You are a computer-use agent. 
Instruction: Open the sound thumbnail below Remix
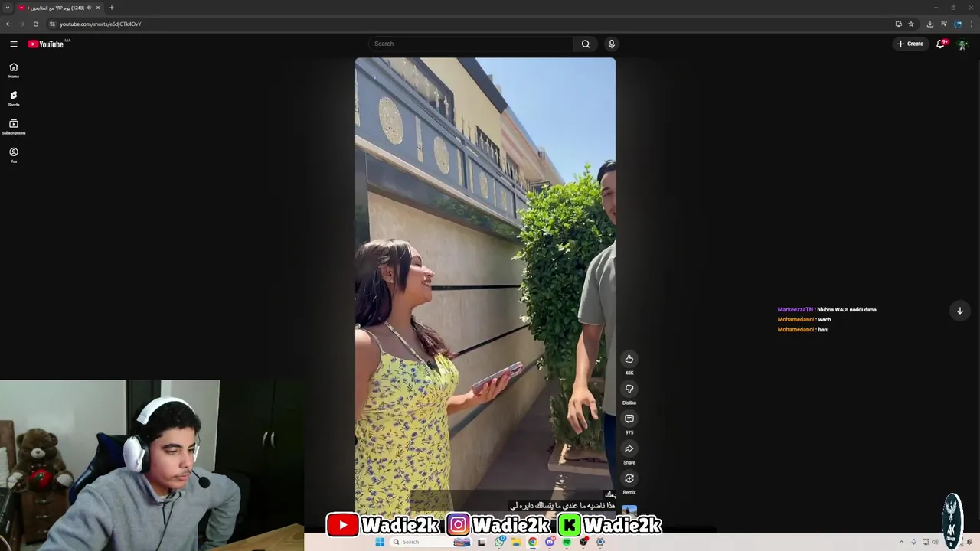pyautogui.click(x=629, y=509)
